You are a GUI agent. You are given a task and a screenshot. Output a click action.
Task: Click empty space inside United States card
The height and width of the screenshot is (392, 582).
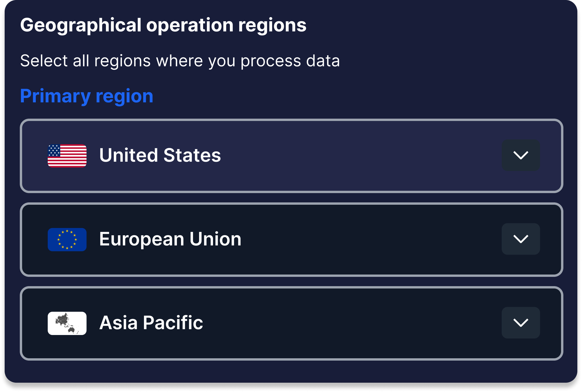(x=364, y=156)
